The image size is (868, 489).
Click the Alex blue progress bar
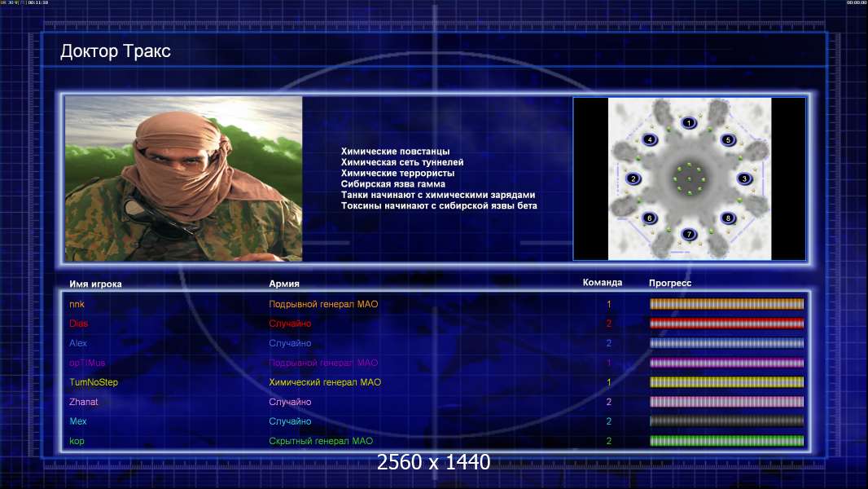tap(726, 343)
